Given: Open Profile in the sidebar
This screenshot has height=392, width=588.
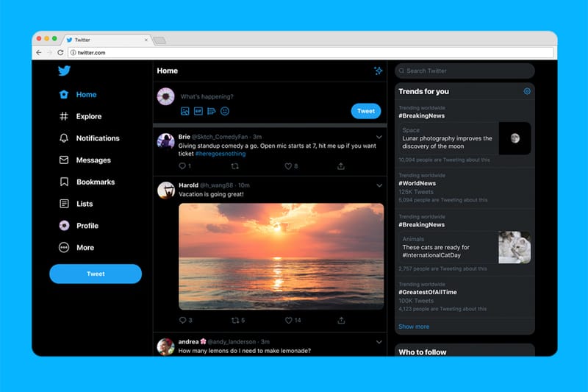Looking at the screenshot, I should pyautogui.click(x=79, y=226).
